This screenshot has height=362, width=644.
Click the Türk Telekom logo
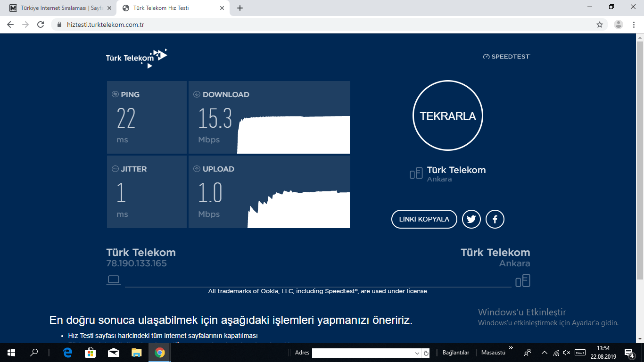point(137,58)
